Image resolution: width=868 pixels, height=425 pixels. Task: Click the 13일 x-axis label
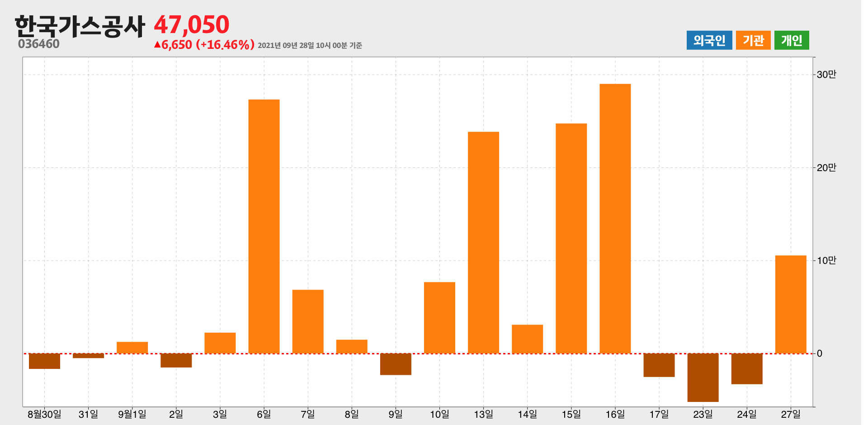point(483,414)
